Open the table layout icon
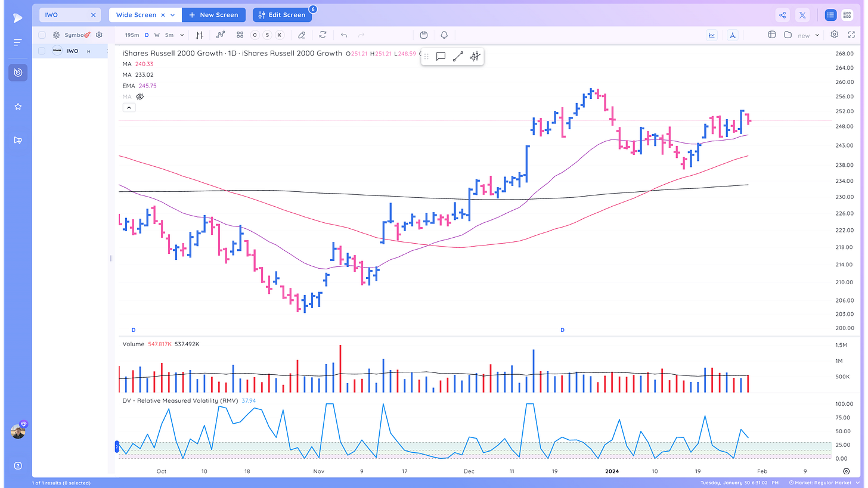Screen dimensions: 868x488 [771, 35]
